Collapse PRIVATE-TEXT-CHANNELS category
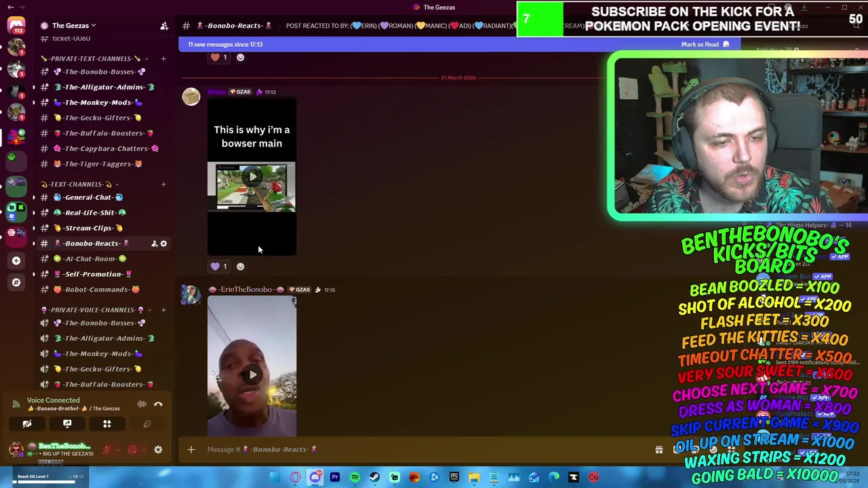868x488 pixels. pos(94,58)
